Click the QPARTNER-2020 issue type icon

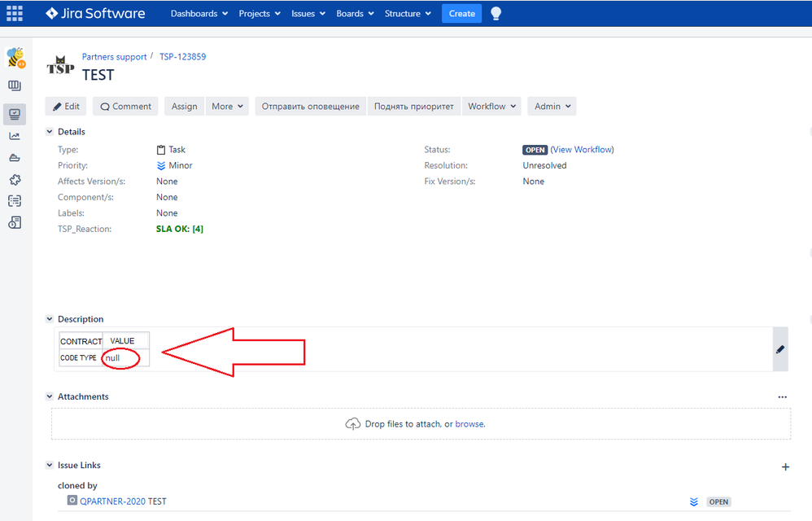coord(72,501)
